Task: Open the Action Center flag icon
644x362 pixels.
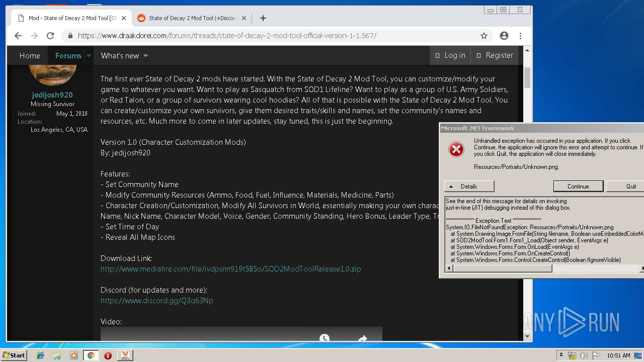Action: (596, 355)
